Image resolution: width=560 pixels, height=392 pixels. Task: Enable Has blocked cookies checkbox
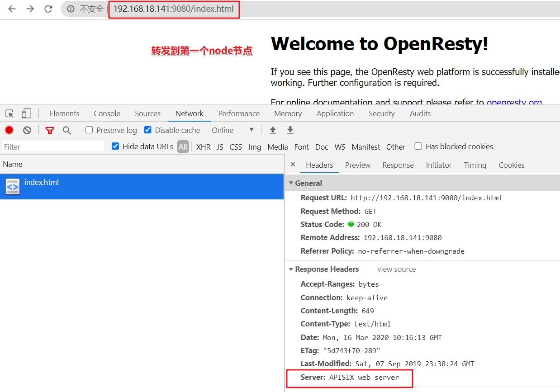418,146
